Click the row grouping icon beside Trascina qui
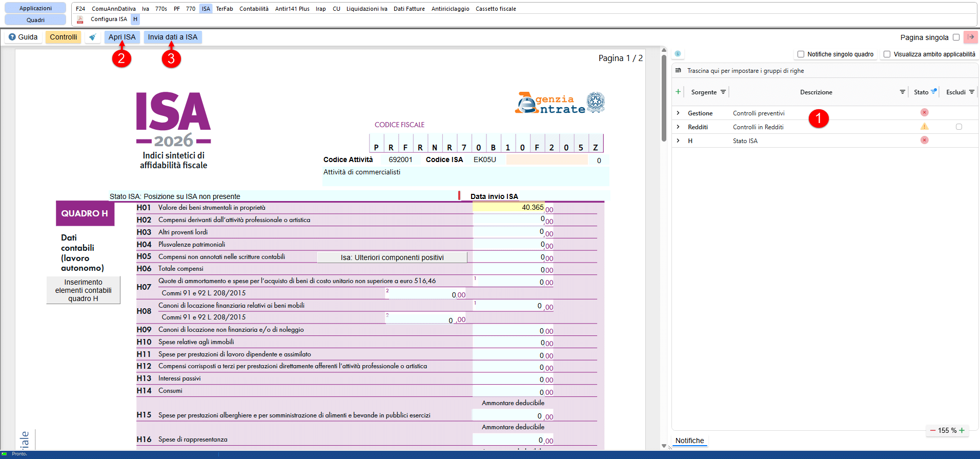 coord(678,70)
